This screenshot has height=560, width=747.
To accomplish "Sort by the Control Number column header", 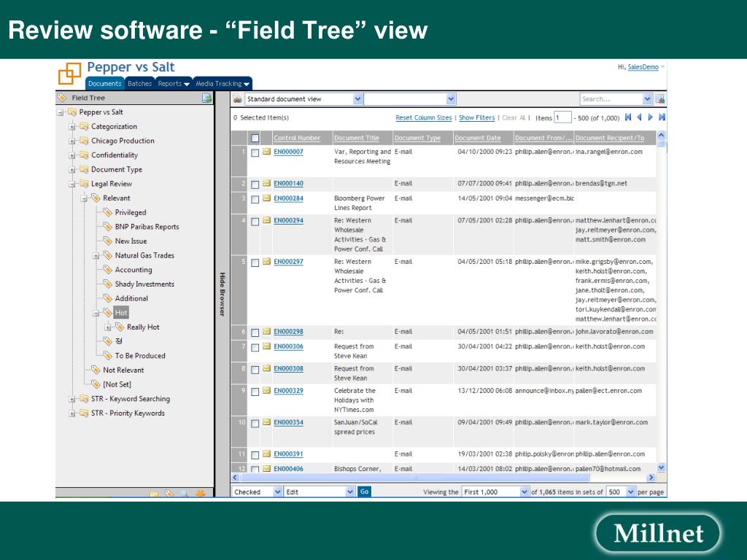I will pos(297,138).
